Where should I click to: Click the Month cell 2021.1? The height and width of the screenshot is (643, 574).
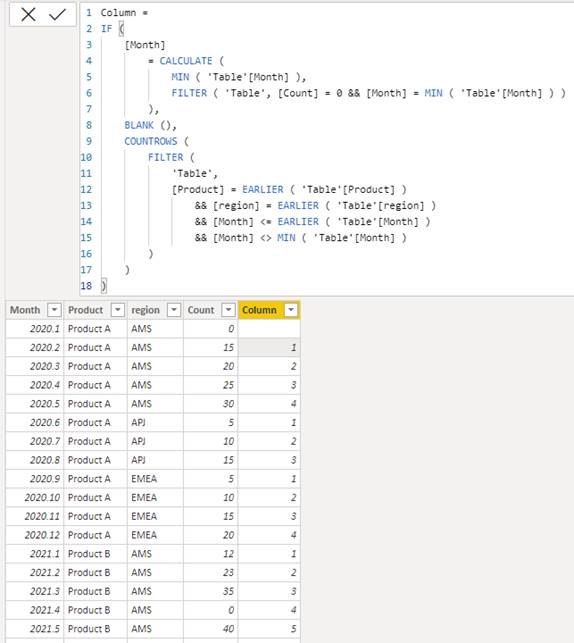point(34,554)
